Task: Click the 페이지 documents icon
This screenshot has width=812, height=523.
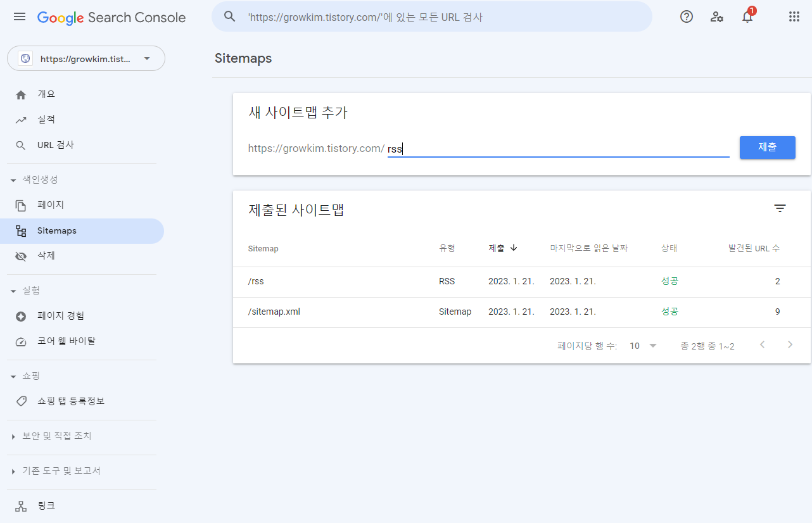Action: click(x=21, y=205)
